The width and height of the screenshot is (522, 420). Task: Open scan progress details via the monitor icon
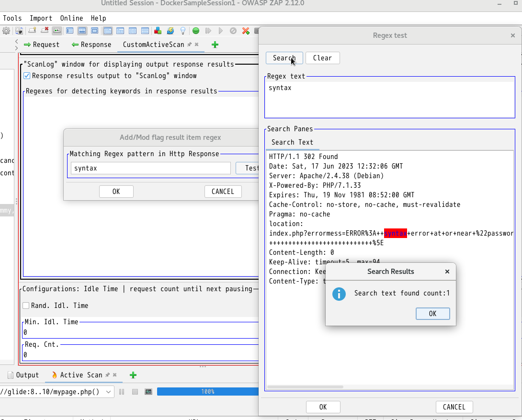[148, 391]
